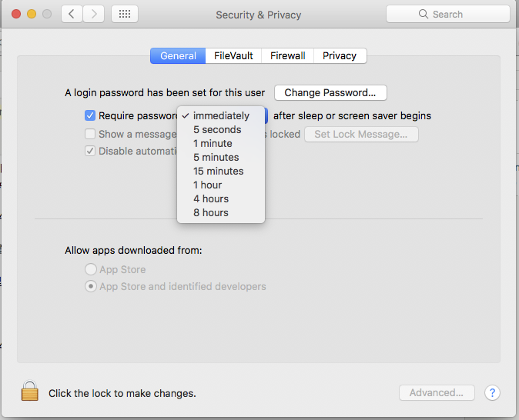Close the window with the red button
Image resolution: width=519 pixels, height=420 pixels.
tap(16, 14)
